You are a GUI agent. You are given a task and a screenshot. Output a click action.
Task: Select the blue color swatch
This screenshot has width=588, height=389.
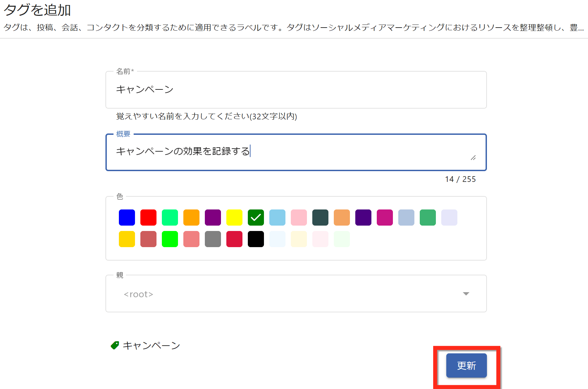[127, 218]
